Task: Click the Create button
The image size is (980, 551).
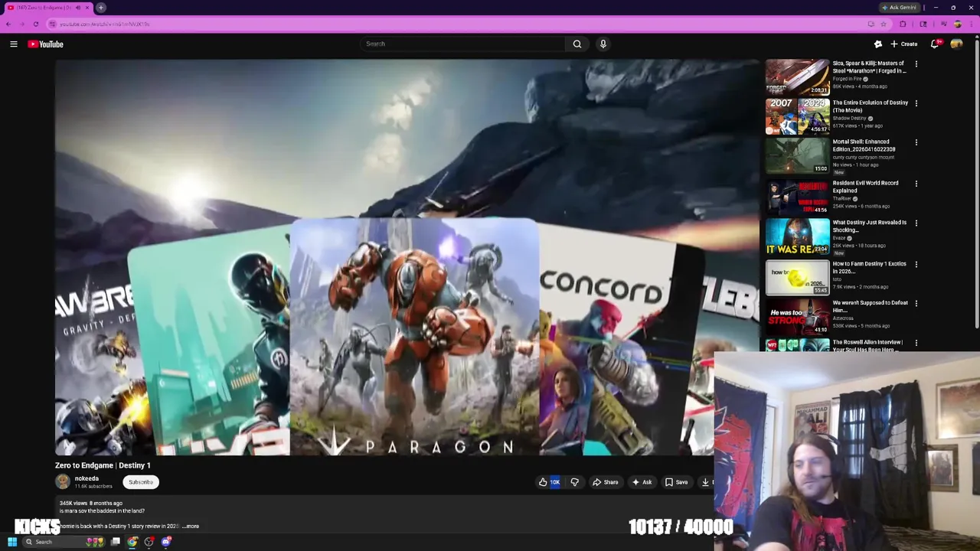Action: tap(904, 44)
